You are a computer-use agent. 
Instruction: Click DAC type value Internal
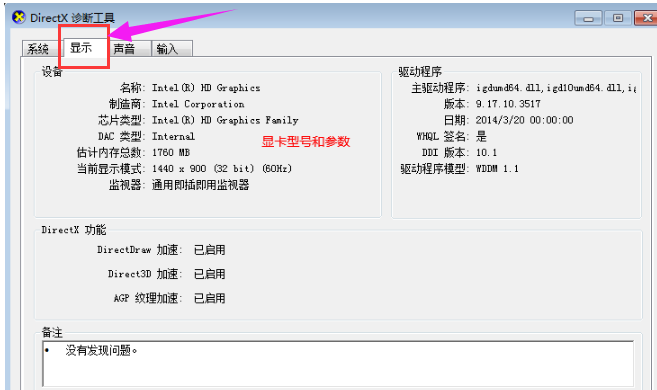click(x=173, y=137)
